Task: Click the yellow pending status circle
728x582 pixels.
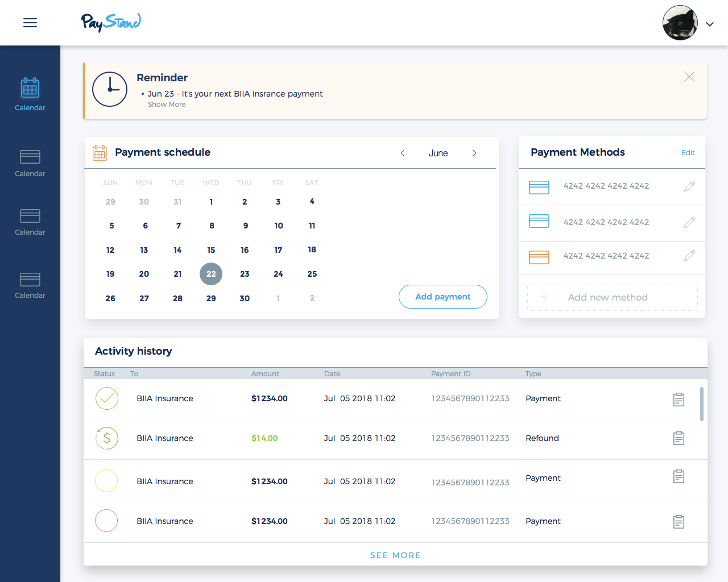Action: 106,480
